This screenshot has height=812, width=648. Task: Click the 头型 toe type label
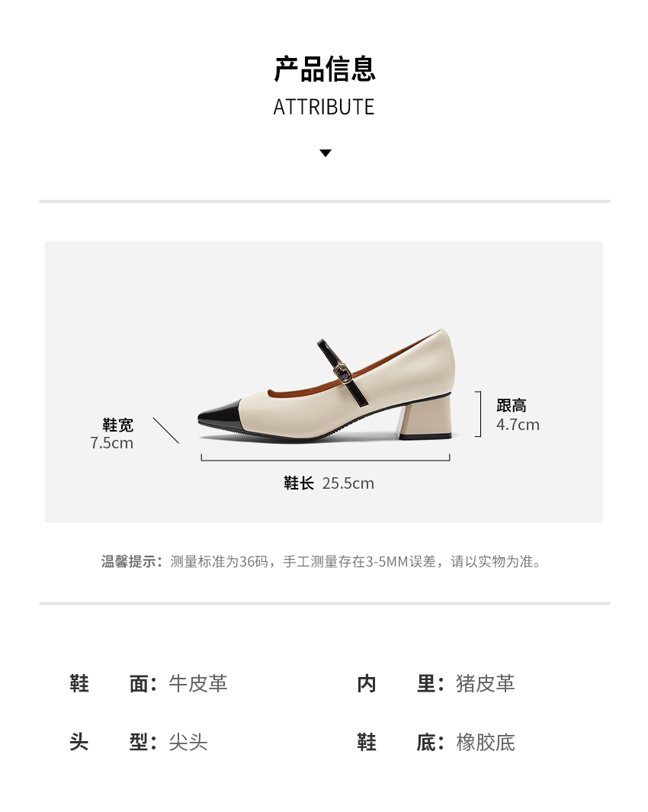click(113, 742)
